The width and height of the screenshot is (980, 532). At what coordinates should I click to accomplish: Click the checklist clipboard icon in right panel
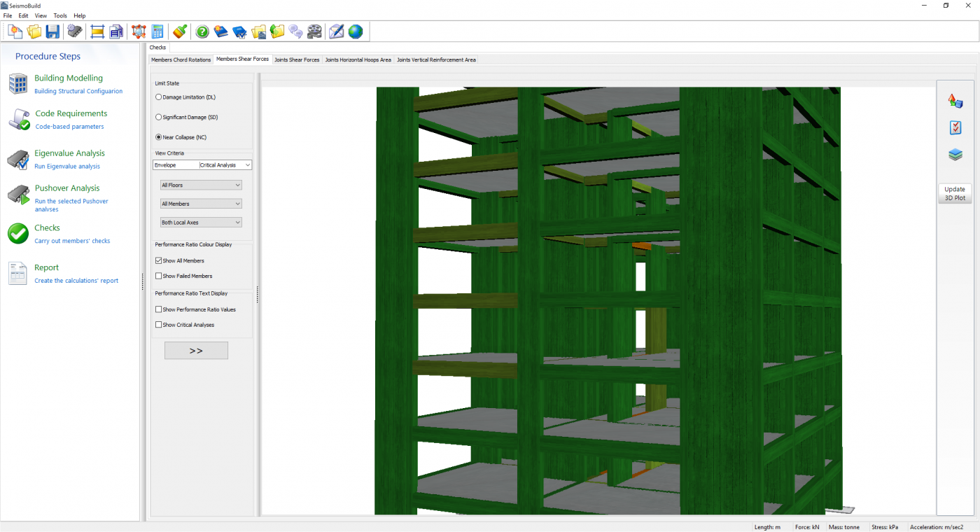[x=955, y=127]
